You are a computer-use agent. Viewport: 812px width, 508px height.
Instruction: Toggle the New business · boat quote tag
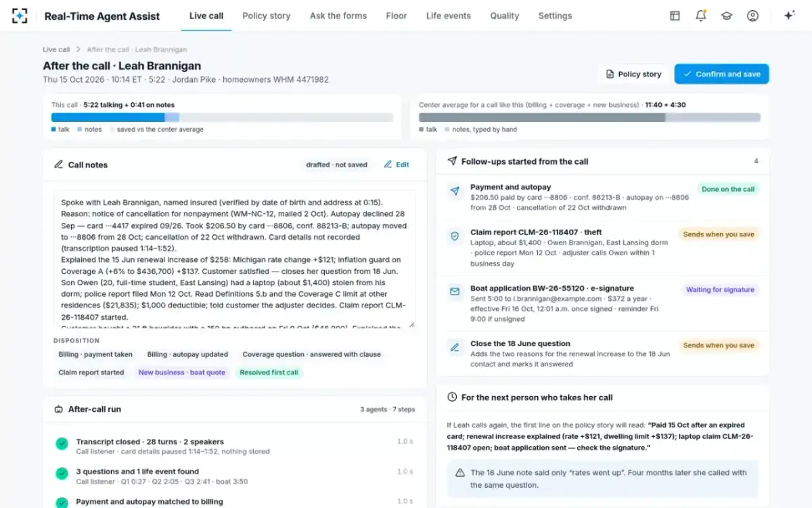[181, 372]
